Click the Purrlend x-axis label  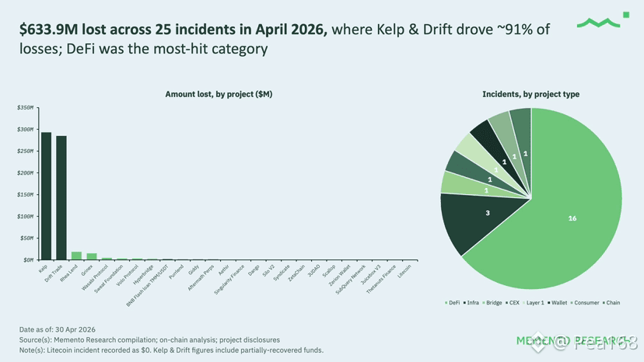click(177, 272)
